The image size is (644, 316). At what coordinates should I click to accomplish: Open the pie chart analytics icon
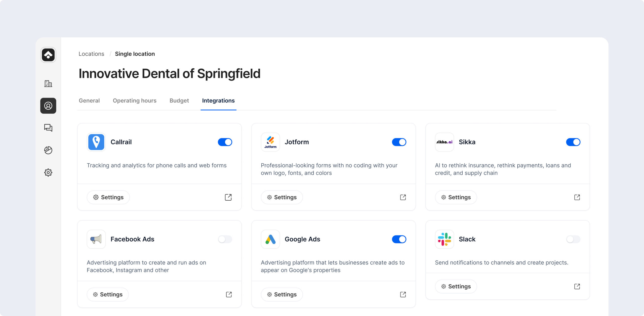[48, 150]
